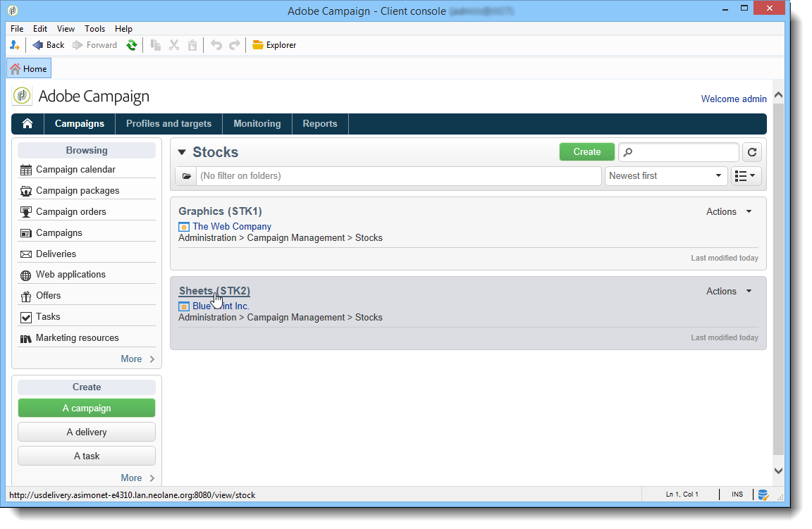812x529 pixels.
Task: Click the supplier icon beside The Web Company
Action: click(x=184, y=227)
